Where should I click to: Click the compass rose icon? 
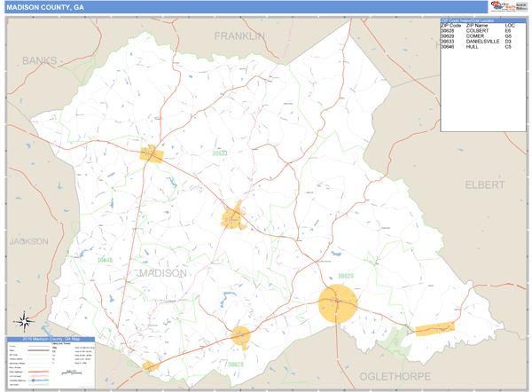coord(24,321)
